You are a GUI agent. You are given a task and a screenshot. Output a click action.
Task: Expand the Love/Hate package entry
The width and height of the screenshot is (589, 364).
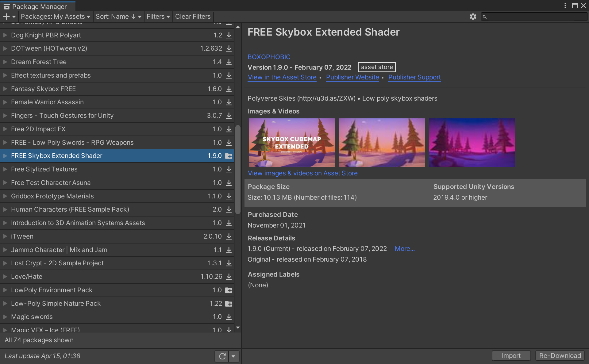pyautogui.click(x=5, y=277)
